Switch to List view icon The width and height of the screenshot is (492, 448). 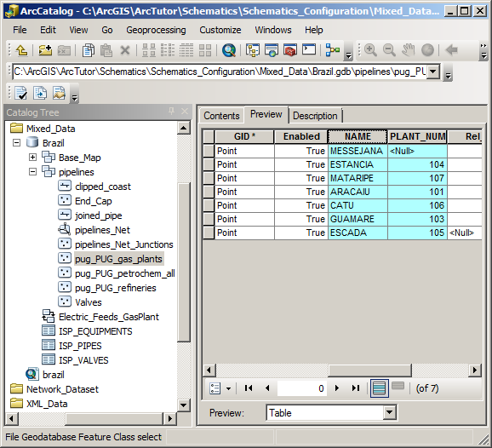point(168,50)
